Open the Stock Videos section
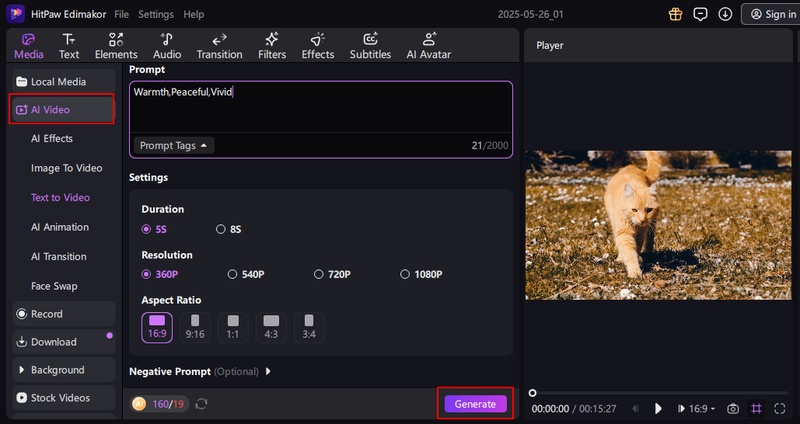 pos(64,397)
